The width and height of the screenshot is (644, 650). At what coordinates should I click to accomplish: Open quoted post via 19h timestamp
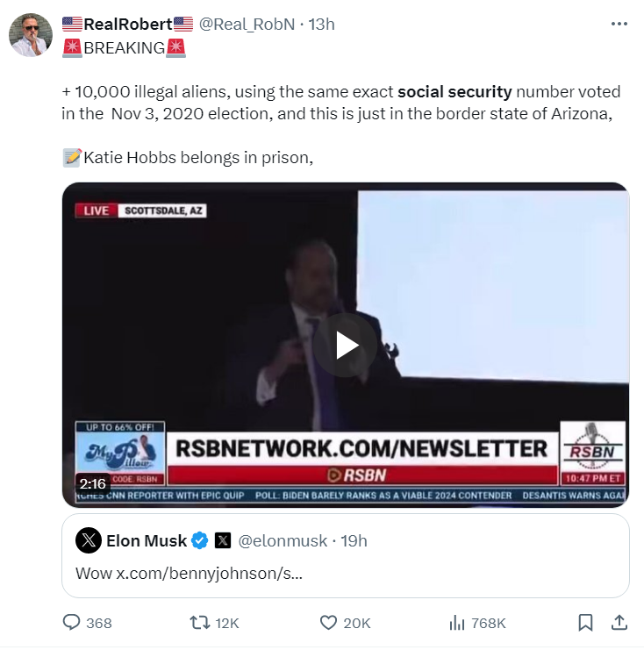point(354,541)
